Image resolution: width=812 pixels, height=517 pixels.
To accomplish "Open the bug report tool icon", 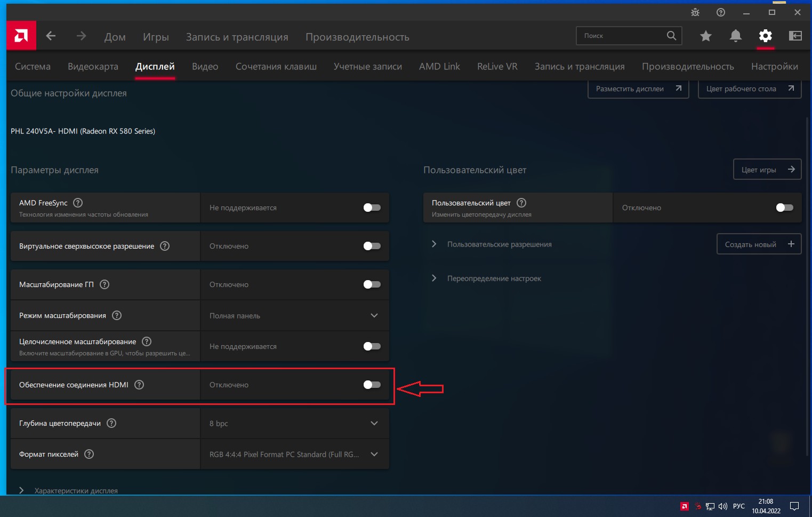I will (x=695, y=12).
